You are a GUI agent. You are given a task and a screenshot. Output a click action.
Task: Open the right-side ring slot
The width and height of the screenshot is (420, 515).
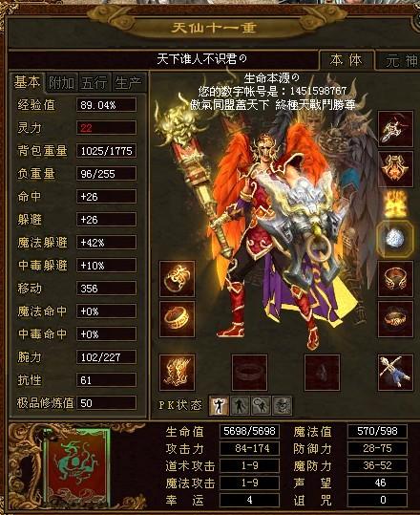pos(395,319)
